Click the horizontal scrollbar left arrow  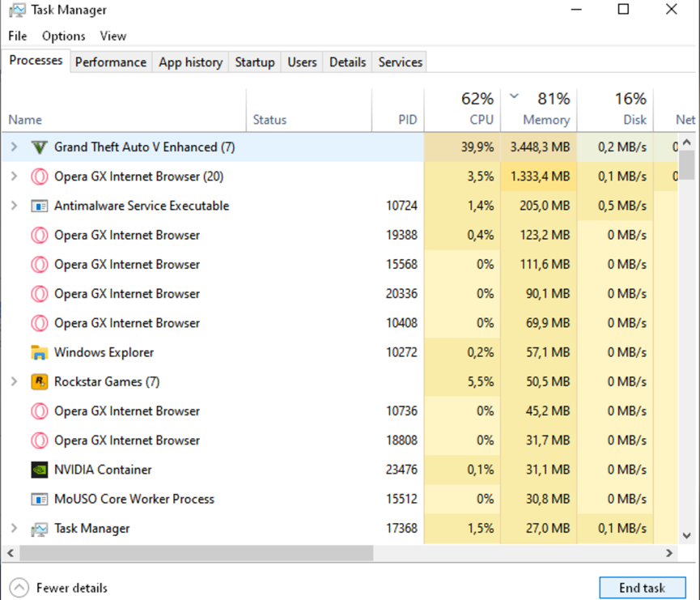[11, 553]
